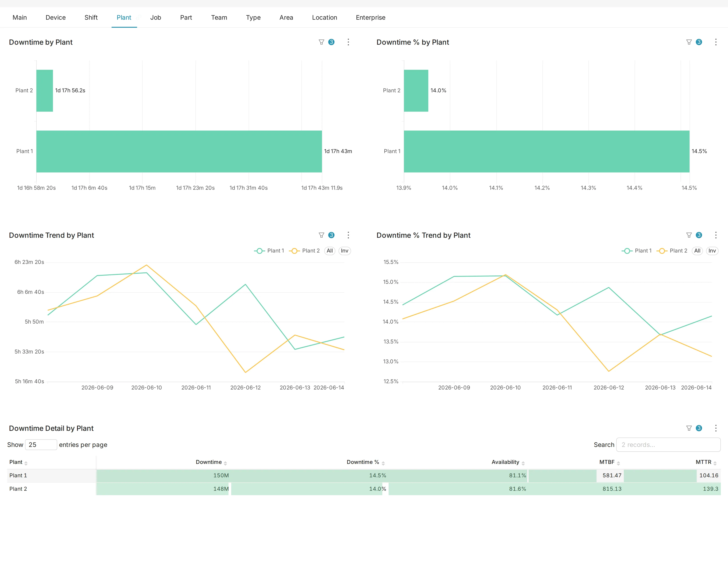This screenshot has width=728, height=564.
Task: Sort table by Downtime % column
Action: click(383, 463)
